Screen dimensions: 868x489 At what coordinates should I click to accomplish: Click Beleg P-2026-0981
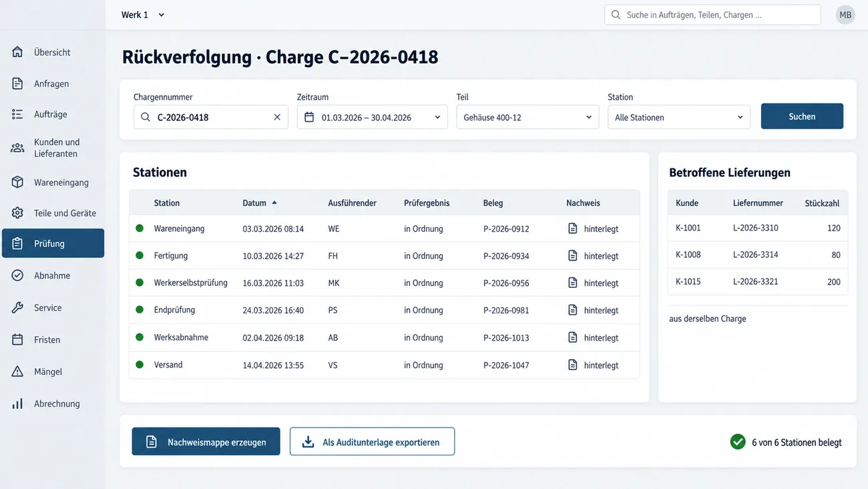click(506, 310)
